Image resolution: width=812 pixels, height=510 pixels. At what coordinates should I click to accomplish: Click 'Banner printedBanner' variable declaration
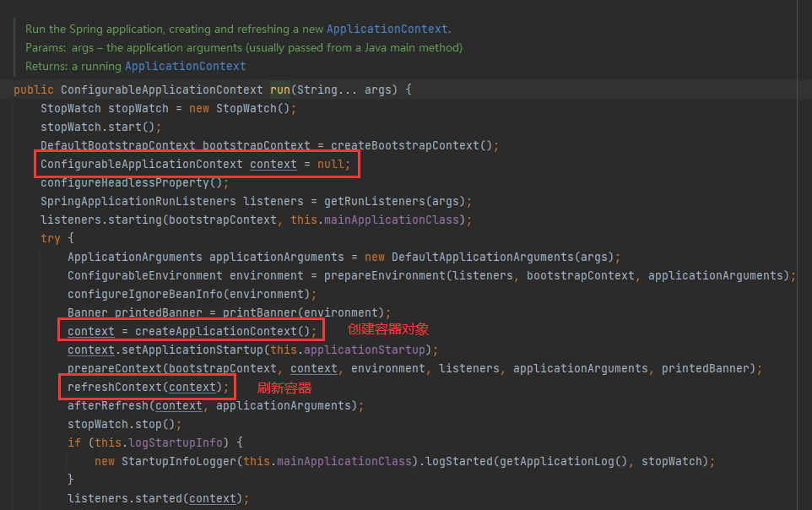point(135,313)
